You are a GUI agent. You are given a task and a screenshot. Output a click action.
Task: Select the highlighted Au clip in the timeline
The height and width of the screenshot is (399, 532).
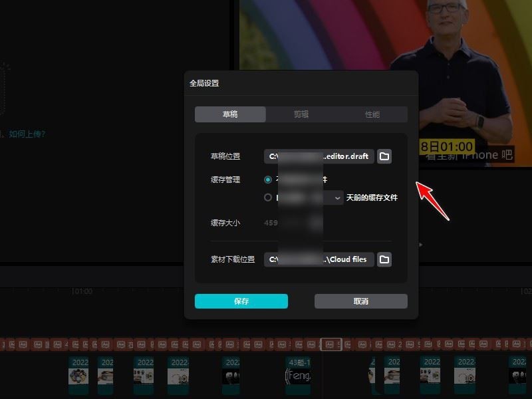coord(331,342)
